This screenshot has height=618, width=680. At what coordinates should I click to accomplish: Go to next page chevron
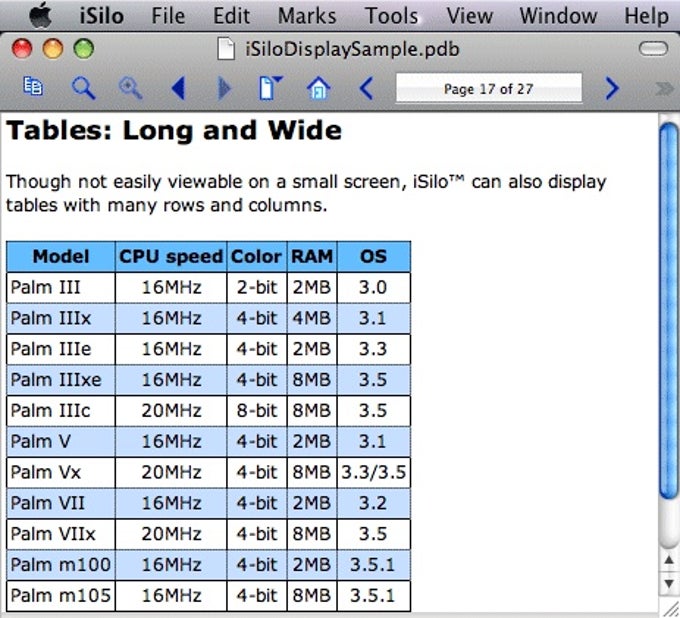click(611, 88)
